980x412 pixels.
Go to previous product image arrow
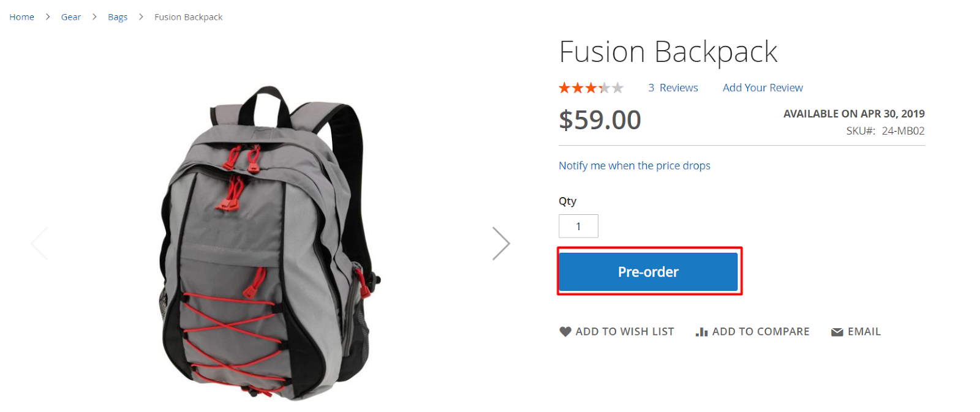[x=39, y=243]
